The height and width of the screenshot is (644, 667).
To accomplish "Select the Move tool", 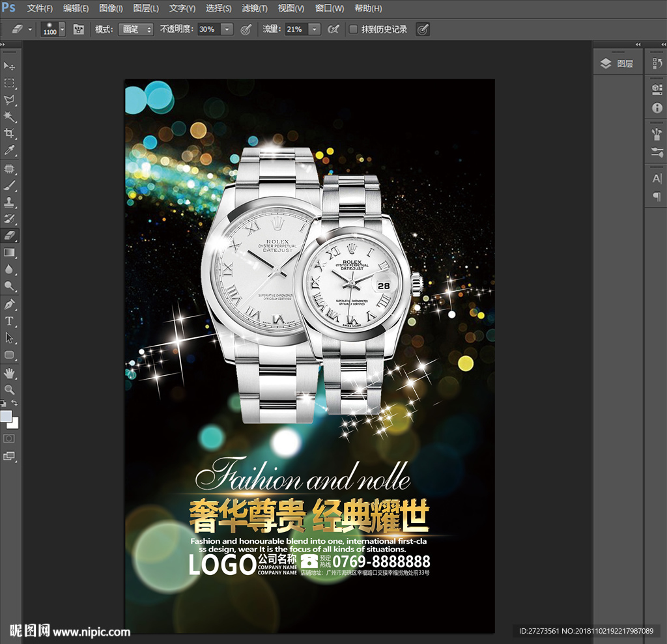I will [9, 66].
